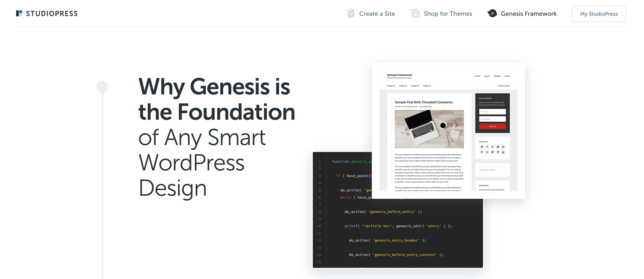Image resolution: width=644 pixels, height=279 pixels.
Task: Click the Recent Posts widget heading
Action: 484,185
